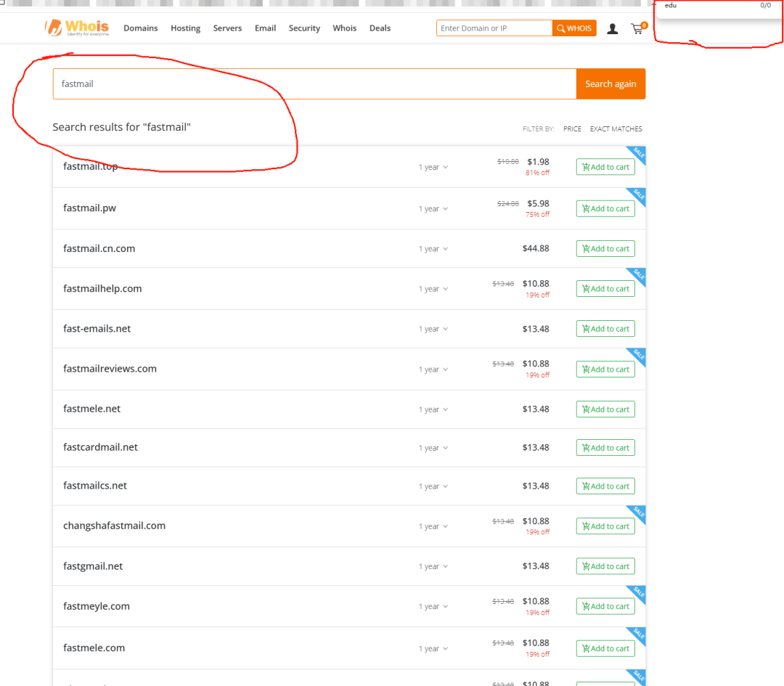The height and width of the screenshot is (686, 784).
Task: Click the Enter Domain or IP field
Action: 494,28
